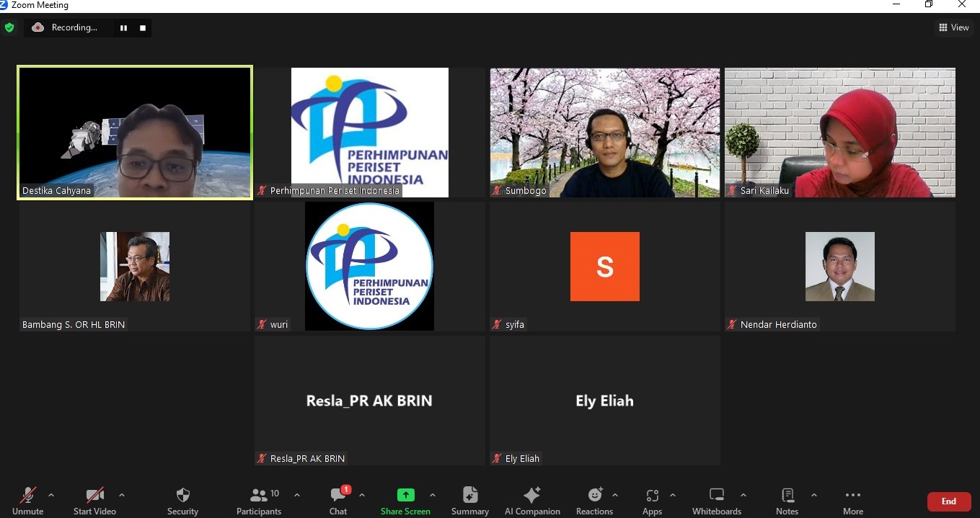Screen dimensions: 980x518
Task: Click muted mic icon beside Resla_PR AK BRIN label
Action: point(262,459)
